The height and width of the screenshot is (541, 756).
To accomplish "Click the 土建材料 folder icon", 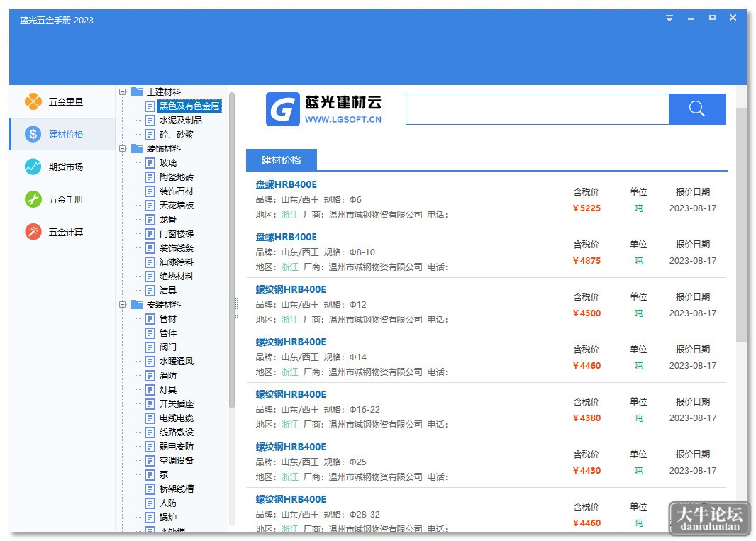I will click(x=137, y=91).
